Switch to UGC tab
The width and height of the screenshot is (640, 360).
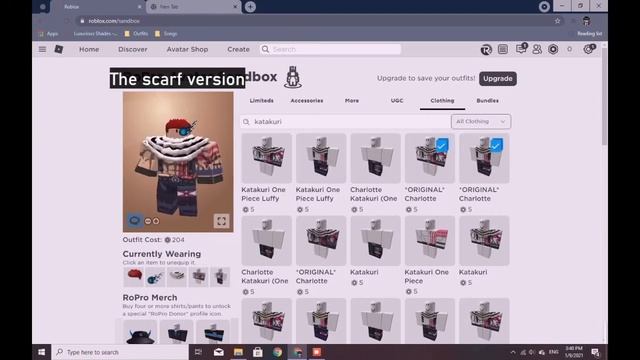(x=397, y=100)
